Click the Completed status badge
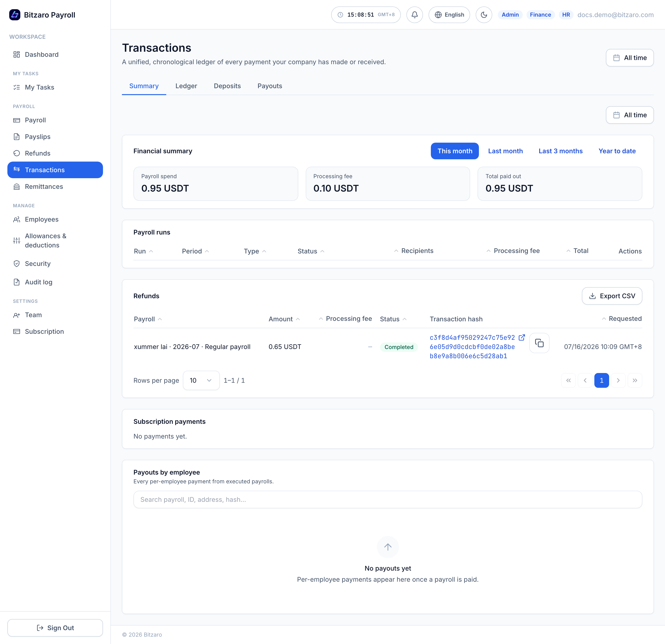Viewport: 665px width, 644px height. tap(399, 347)
